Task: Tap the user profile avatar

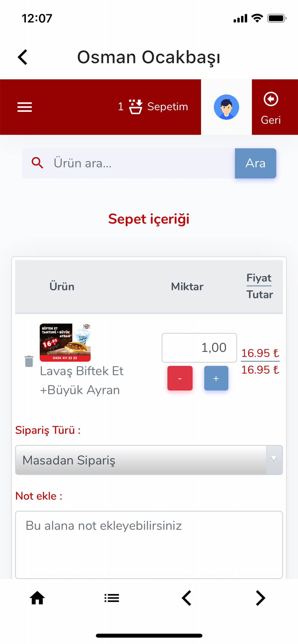Action: coord(226,107)
